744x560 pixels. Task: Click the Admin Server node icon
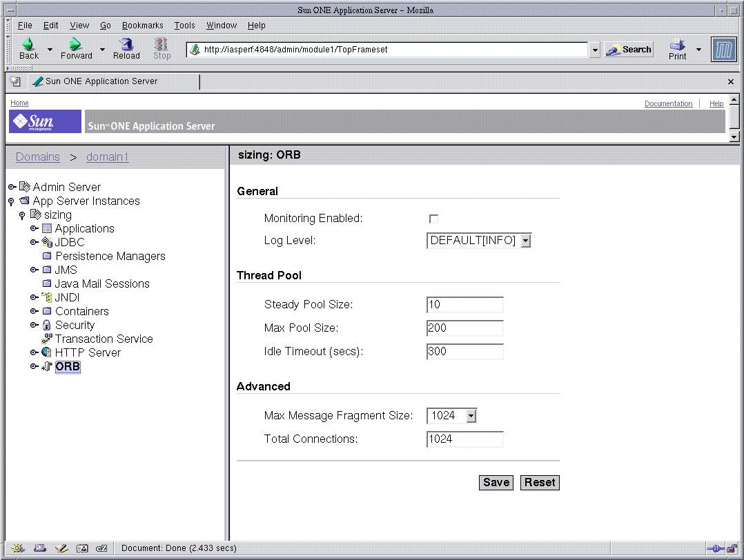coord(25,187)
